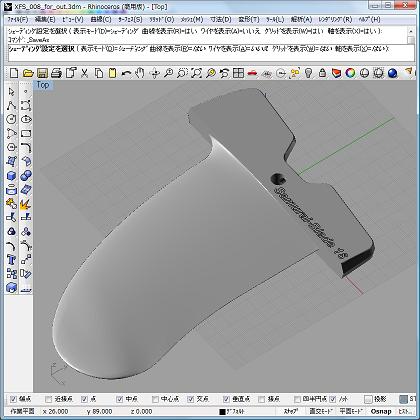The width and height of the screenshot is (420, 420).
Task: Cut with the scissors icon
Action: (84, 73)
